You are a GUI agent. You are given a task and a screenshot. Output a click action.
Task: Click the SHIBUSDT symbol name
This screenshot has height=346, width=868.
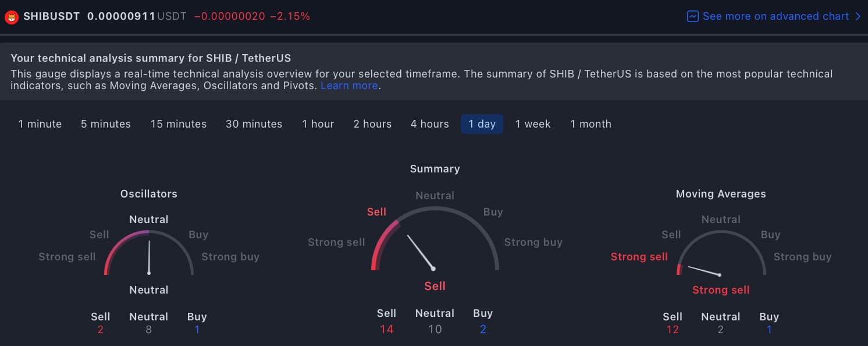point(51,16)
